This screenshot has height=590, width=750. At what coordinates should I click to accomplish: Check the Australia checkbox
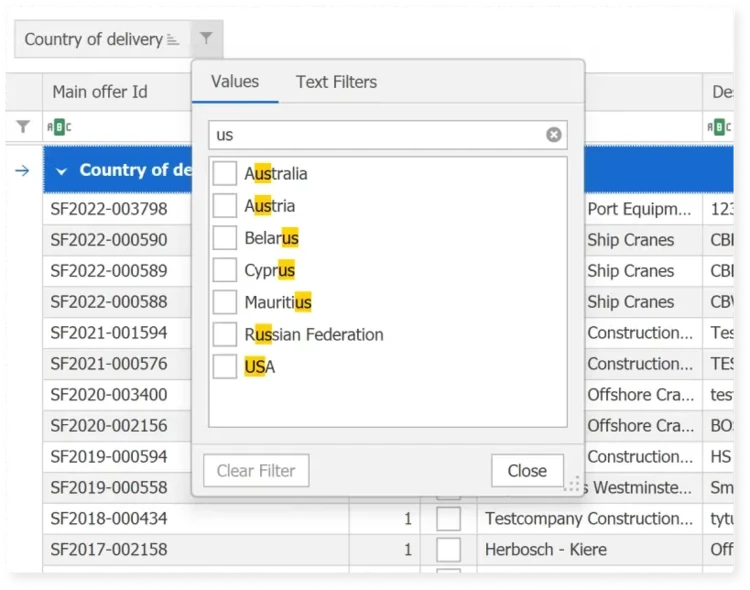pyautogui.click(x=225, y=174)
